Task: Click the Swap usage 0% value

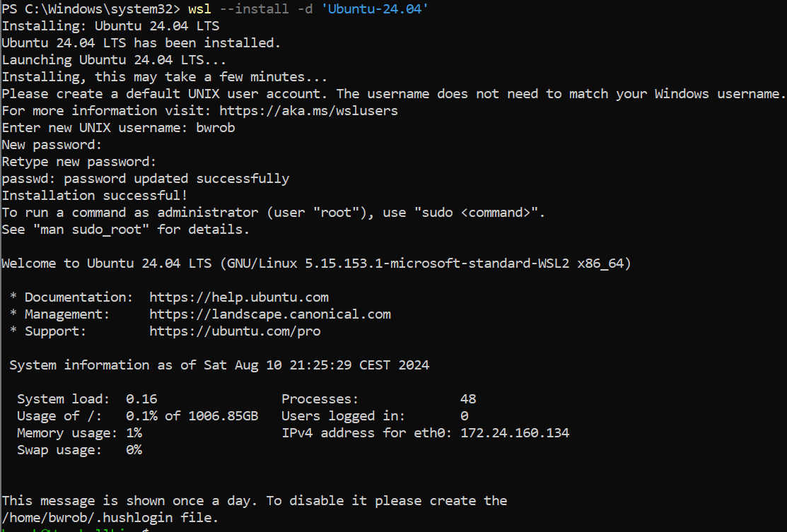Action: pyautogui.click(x=134, y=450)
